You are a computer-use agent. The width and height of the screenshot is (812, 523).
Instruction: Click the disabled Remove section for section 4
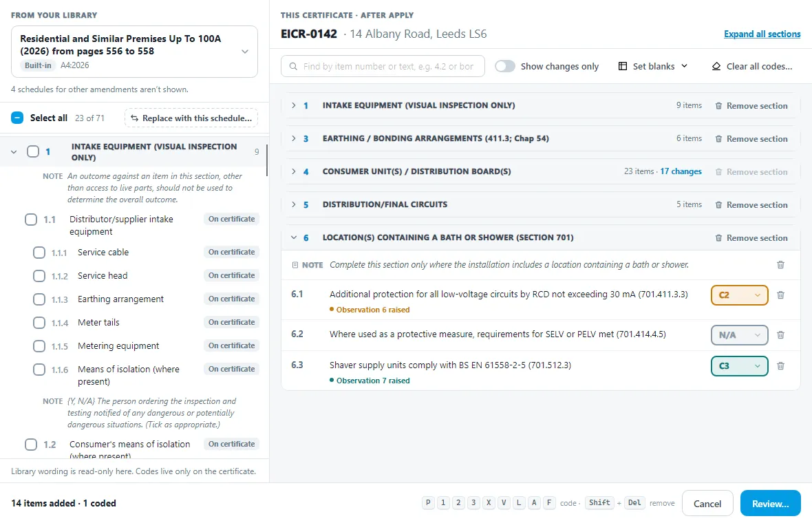(x=751, y=172)
